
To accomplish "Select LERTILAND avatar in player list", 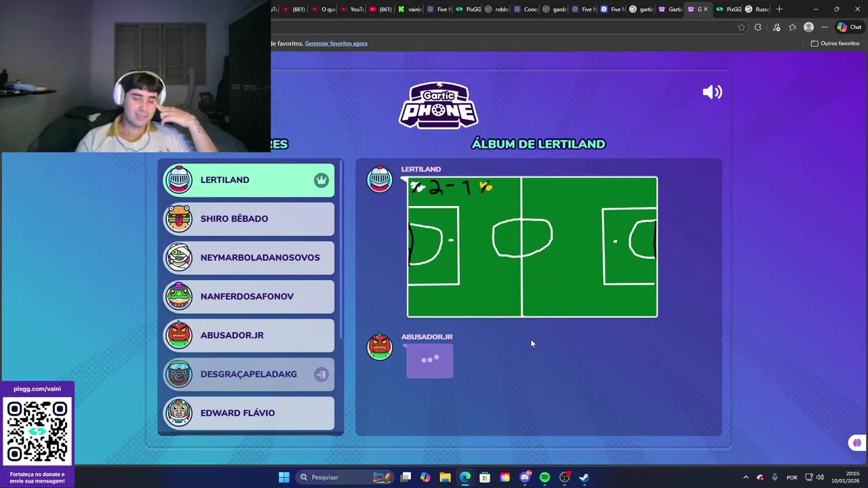I will coord(179,180).
